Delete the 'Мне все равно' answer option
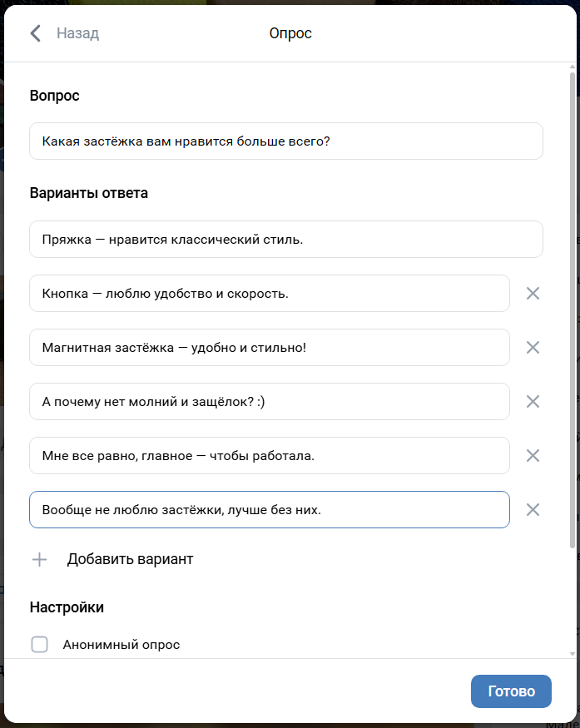Viewport: 580px width, 728px height. point(533,455)
